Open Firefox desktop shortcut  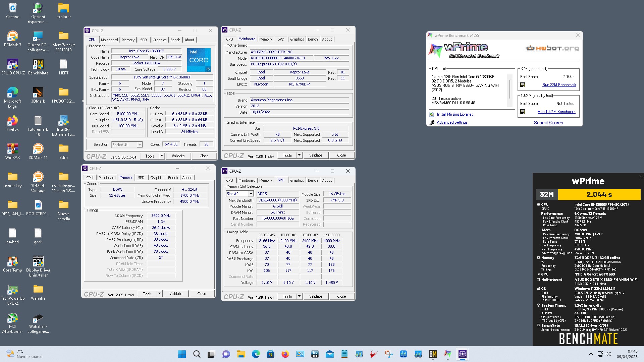12,123
